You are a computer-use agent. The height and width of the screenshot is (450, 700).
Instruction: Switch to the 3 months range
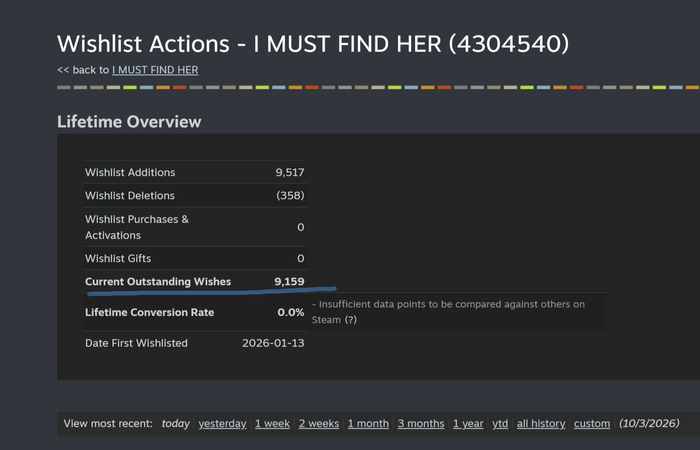(x=421, y=424)
